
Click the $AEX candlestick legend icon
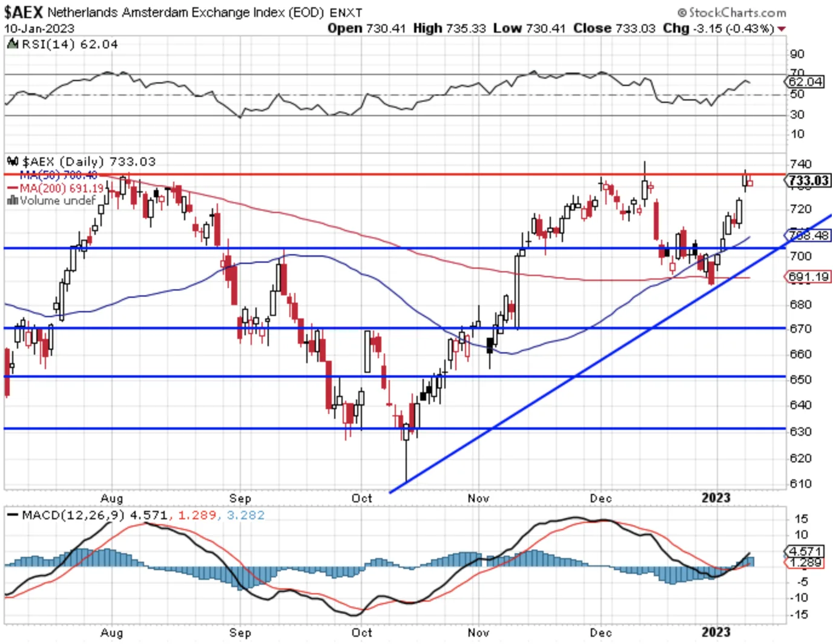pyautogui.click(x=13, y=162)
